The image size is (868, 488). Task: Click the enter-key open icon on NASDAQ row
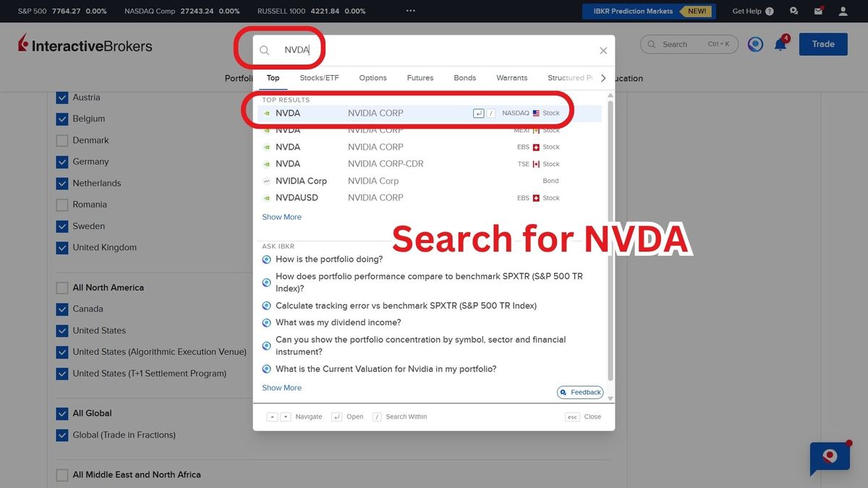coord(478,114)
